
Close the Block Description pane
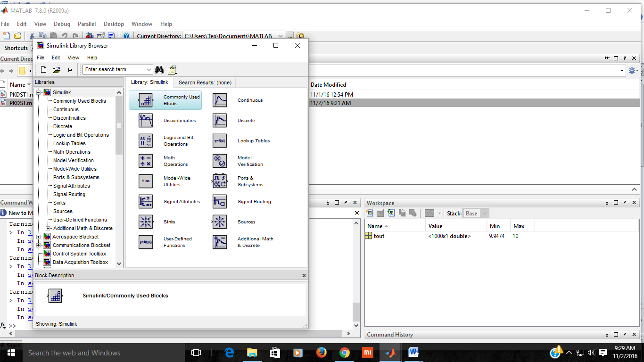304,275
